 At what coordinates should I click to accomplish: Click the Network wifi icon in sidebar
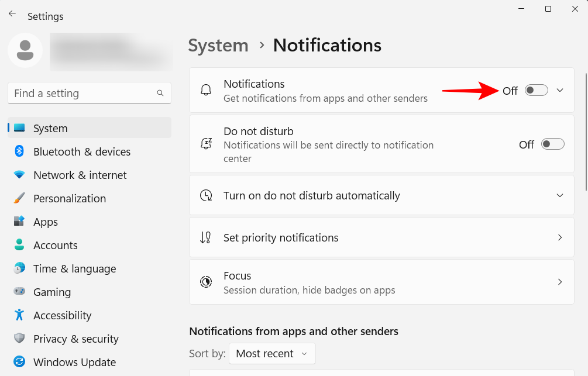[19, 175]
